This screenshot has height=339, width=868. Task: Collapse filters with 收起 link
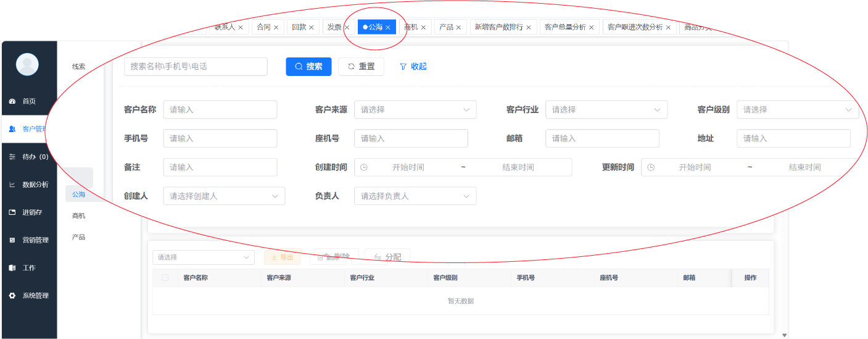click(x=413, y=67)
